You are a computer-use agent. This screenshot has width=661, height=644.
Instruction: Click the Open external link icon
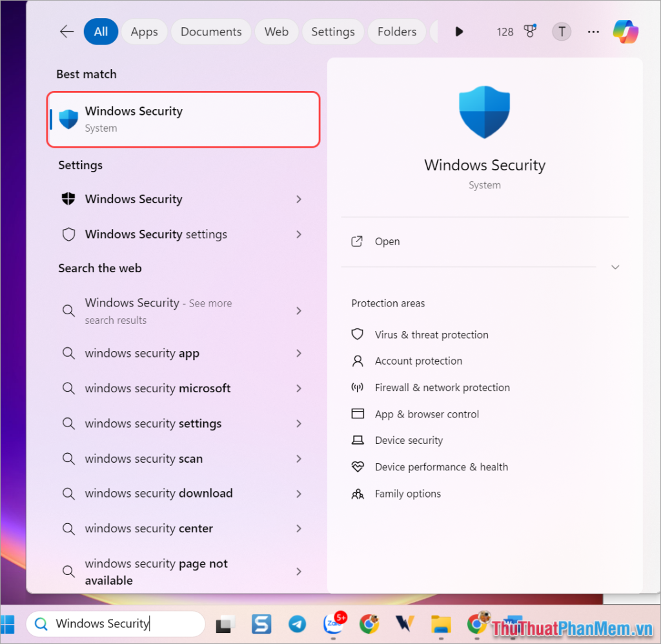tap(356, 241)
